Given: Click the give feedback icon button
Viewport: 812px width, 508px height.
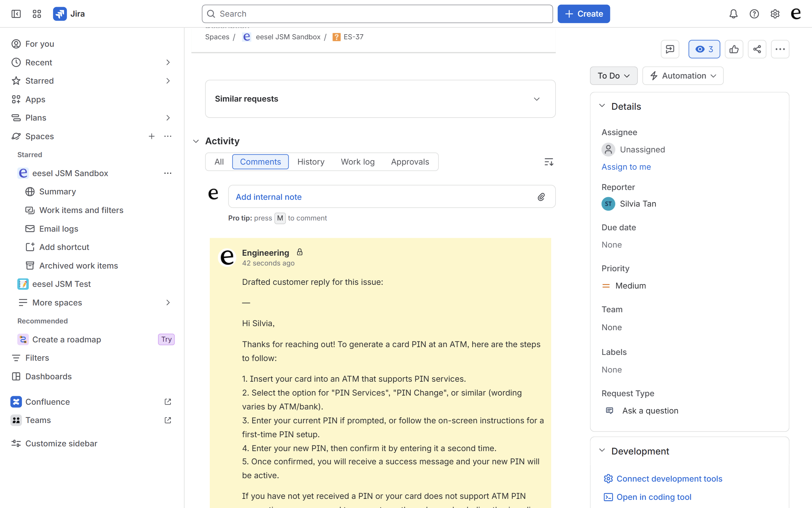Looking at the screenshot, I should tap(670, 49).
